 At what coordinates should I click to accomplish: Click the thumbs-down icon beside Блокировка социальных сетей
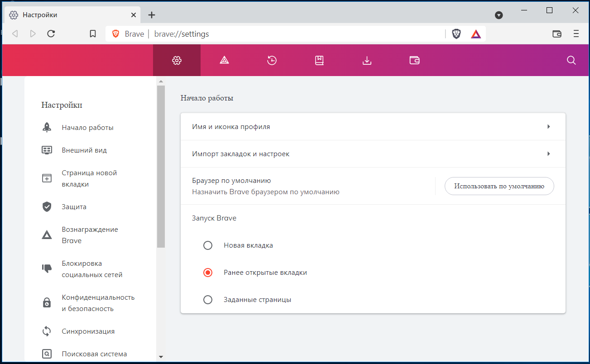pyautogui.click(x=47, y=269)
